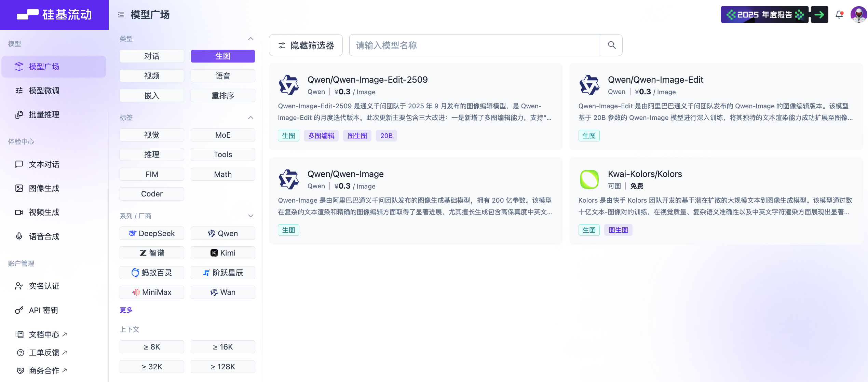Viewport: 868px width, 382px height.
Task: Open 图像生成 in the sidebar
Action: [x=44, y=188]
